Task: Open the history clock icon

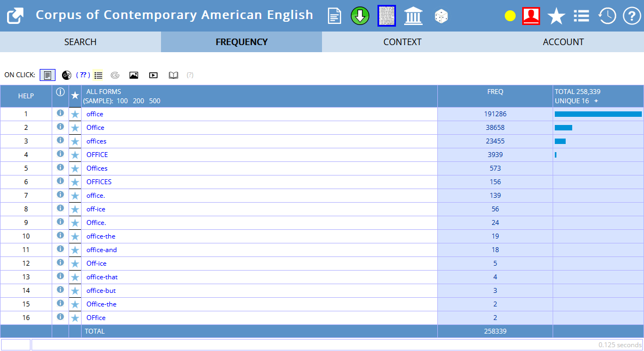Action: tap(606, 16)
